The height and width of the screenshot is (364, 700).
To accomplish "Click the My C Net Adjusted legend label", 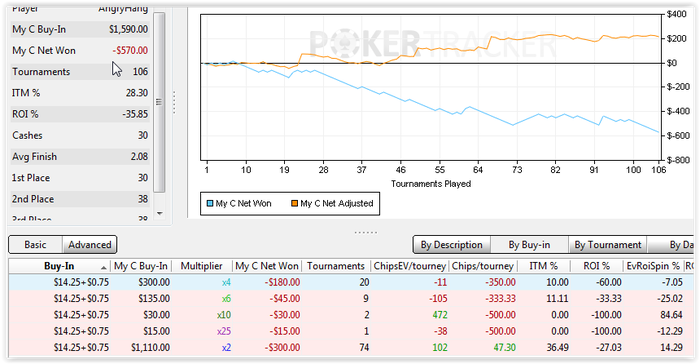I will click(x=337, y=204).
